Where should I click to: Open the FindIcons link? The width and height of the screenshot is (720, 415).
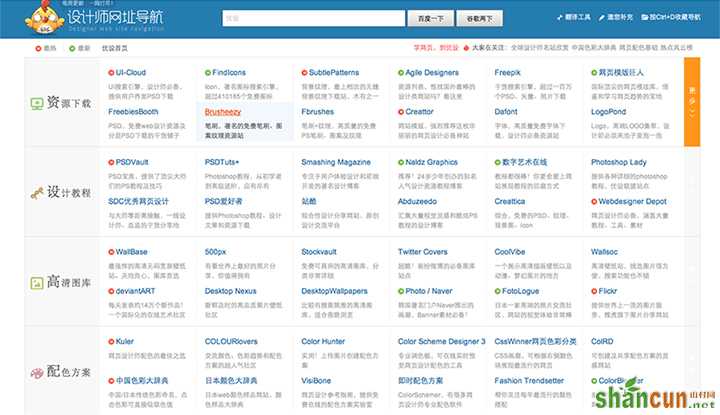pyautogui.click(x=229, y=73)
